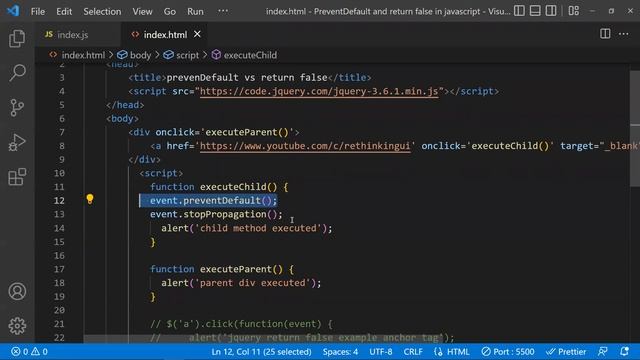Open the Extensions view
Screen dimensions: 640x360
17,177
